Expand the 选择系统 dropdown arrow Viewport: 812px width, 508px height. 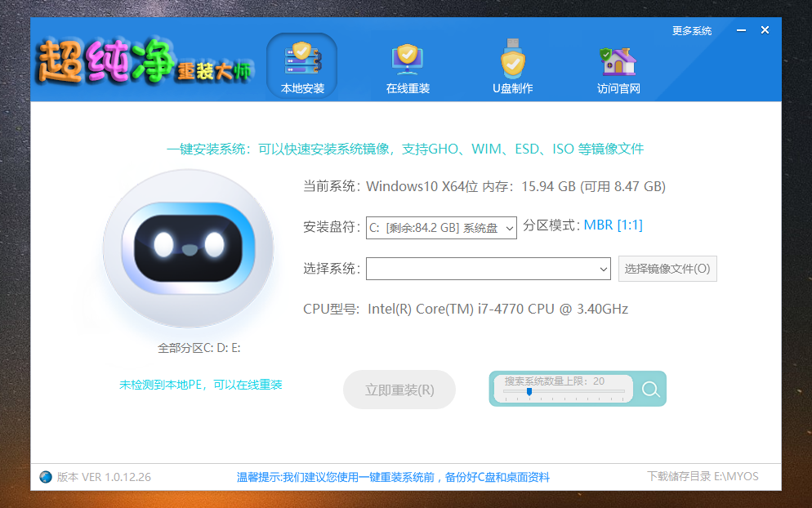pyautogui.click(x=604, y=270)
